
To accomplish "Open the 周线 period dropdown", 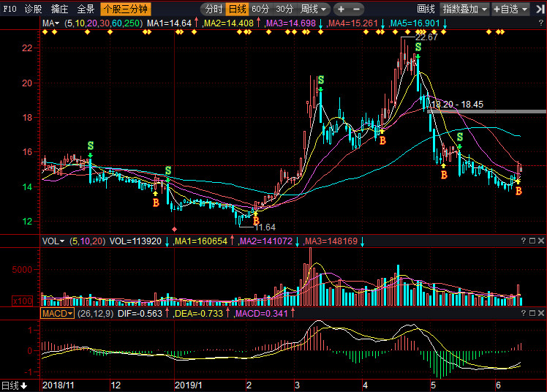I will (314, 10).
